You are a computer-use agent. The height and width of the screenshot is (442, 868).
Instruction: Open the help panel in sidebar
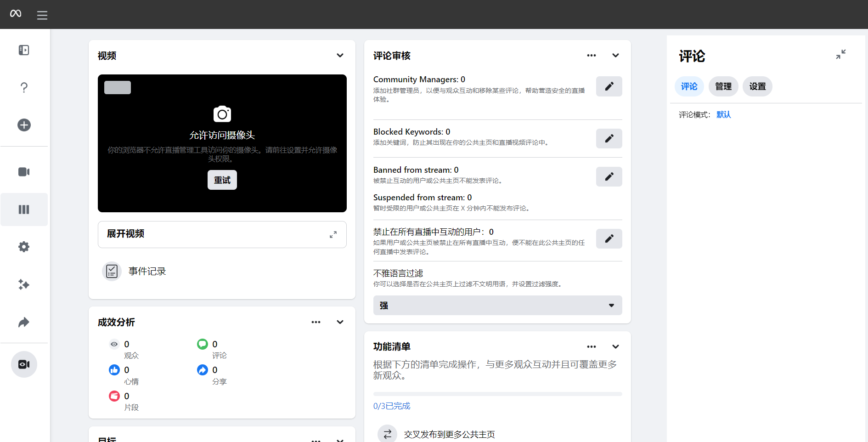coord(24,87)
